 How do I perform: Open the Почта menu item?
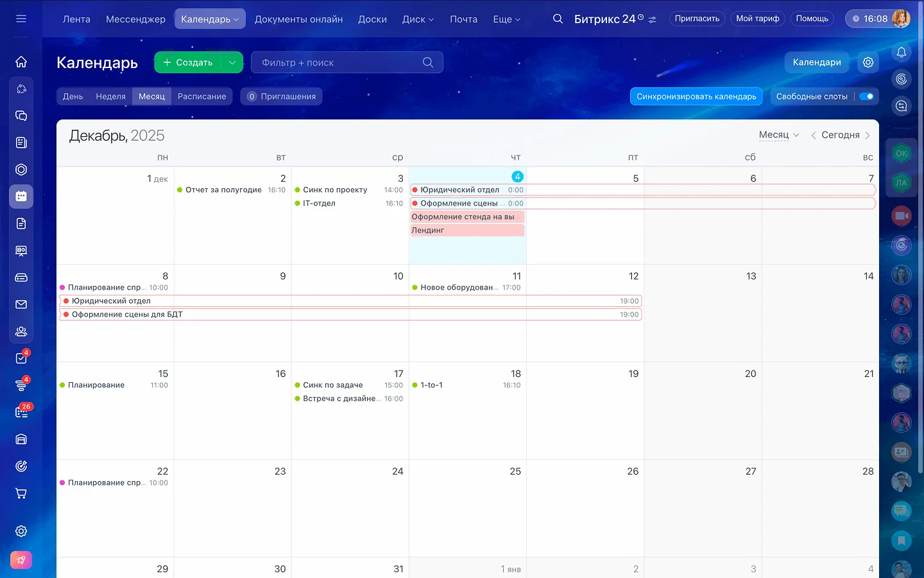(x=463, y=19)
